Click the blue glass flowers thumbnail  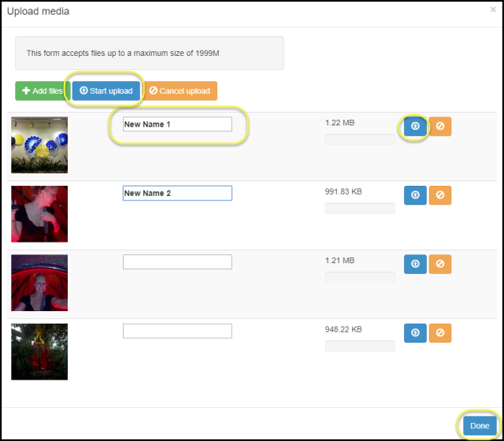point(39,145)
